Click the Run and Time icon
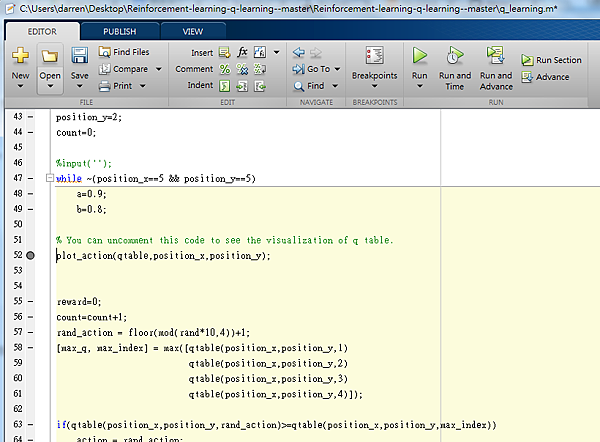 (x=454, y=56)
